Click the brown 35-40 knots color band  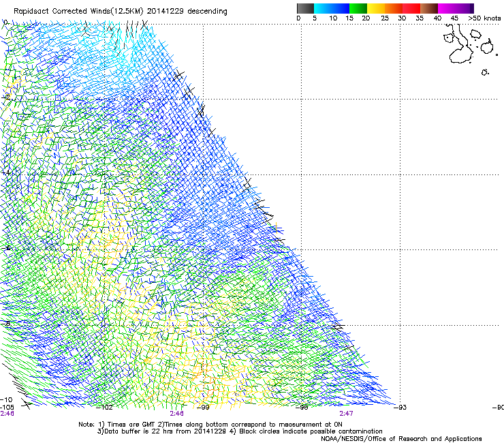tap(429, 8)
